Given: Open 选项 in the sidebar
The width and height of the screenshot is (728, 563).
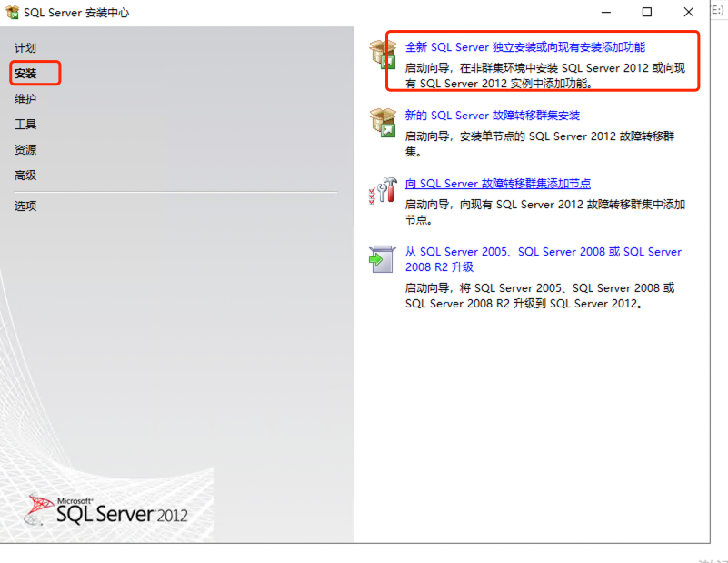Looking at the screenshot, I should (25, 206).
